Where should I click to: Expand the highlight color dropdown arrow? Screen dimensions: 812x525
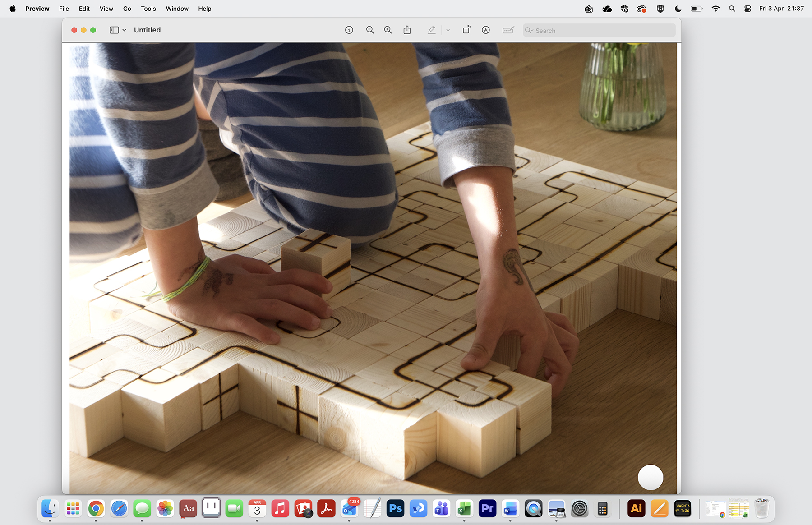point(448,30)
